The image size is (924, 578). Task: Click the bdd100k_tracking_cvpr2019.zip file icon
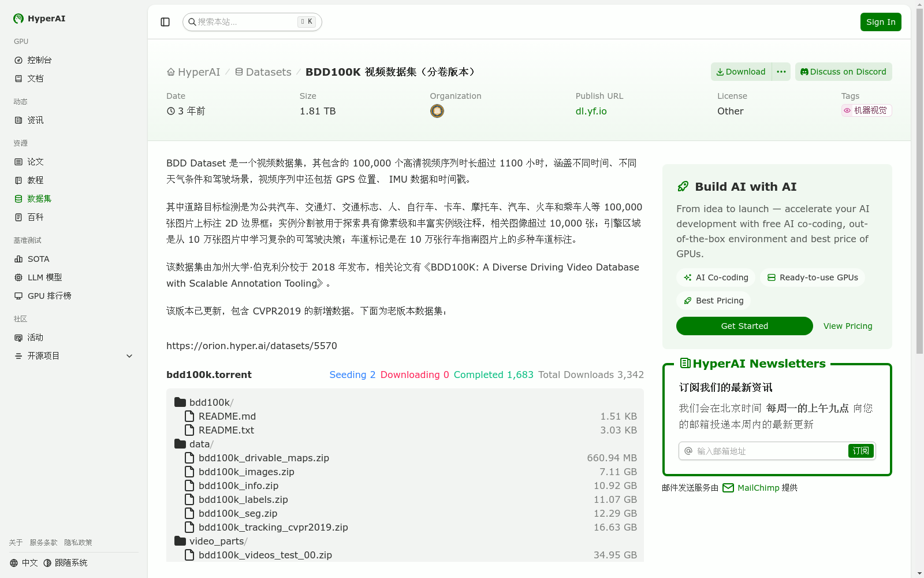[x=189, y=527]
